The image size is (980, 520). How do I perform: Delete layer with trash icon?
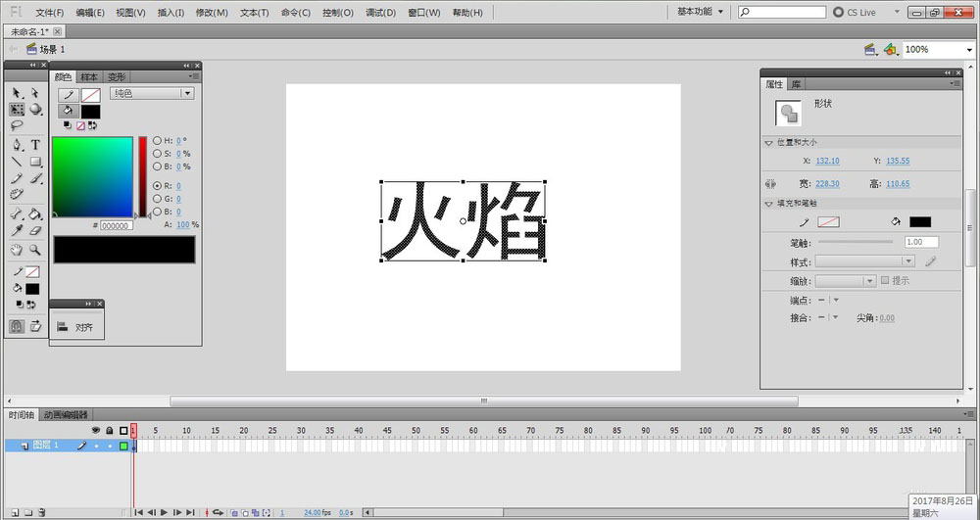(42, 512)
